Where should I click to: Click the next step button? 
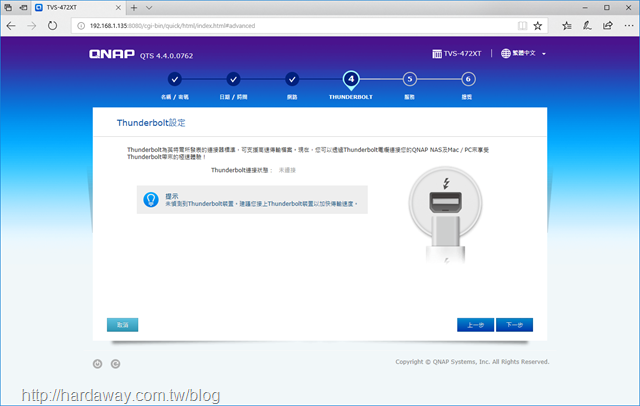click(514, 325)
